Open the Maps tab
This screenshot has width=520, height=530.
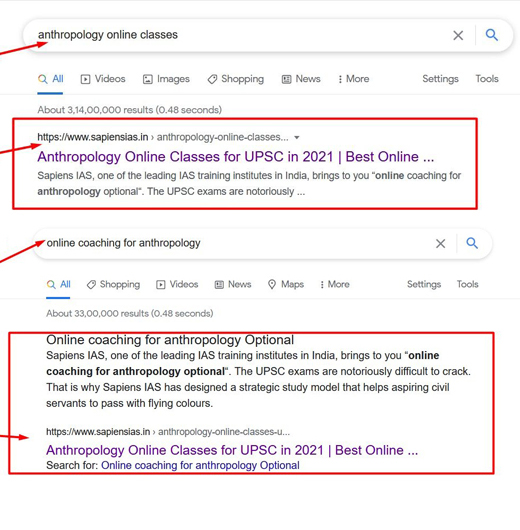click(x=286, y=284)
